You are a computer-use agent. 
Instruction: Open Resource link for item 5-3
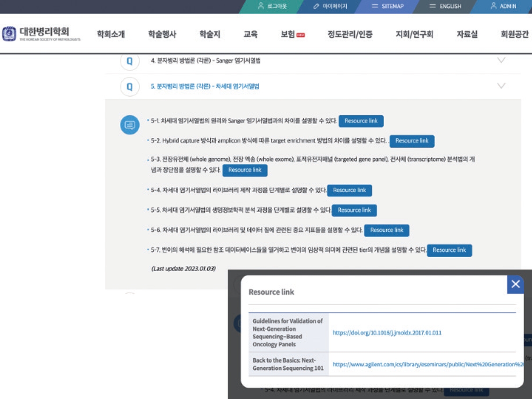point(245,170)
